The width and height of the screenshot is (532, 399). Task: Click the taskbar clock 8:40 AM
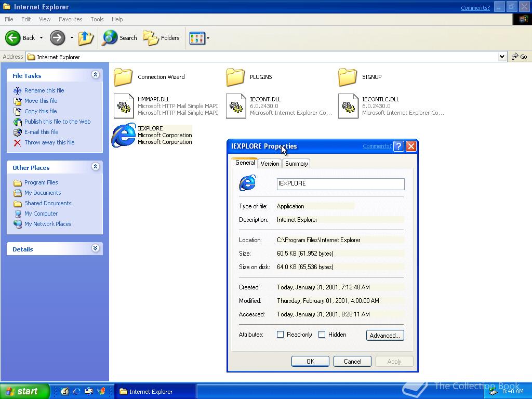(513, 392)
